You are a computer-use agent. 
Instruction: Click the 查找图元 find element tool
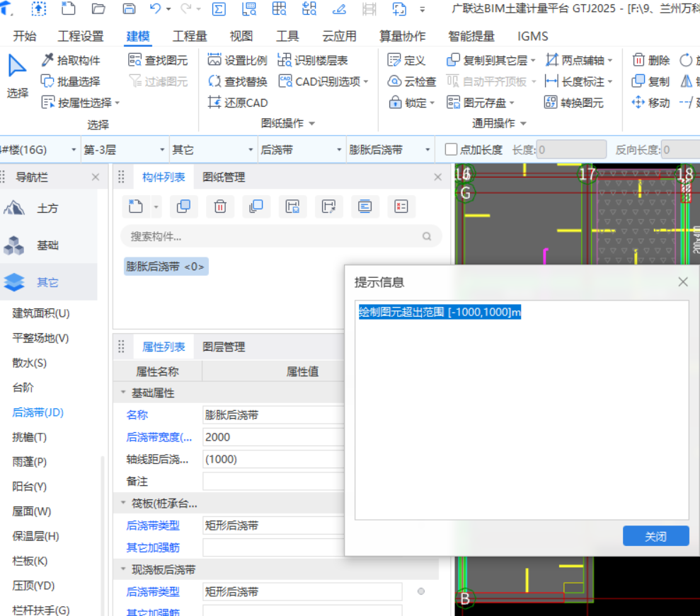(158, 60)
